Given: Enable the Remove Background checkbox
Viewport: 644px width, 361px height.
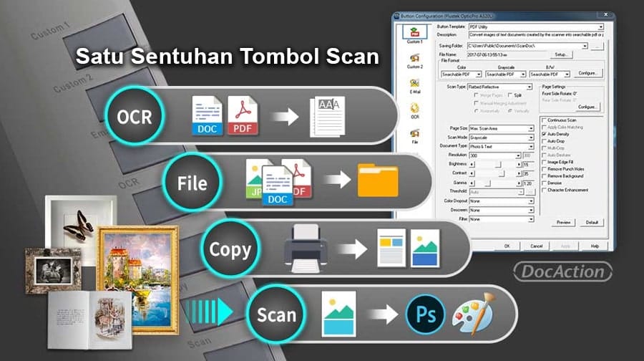Looking at the screenshot, I should point(545,176).
